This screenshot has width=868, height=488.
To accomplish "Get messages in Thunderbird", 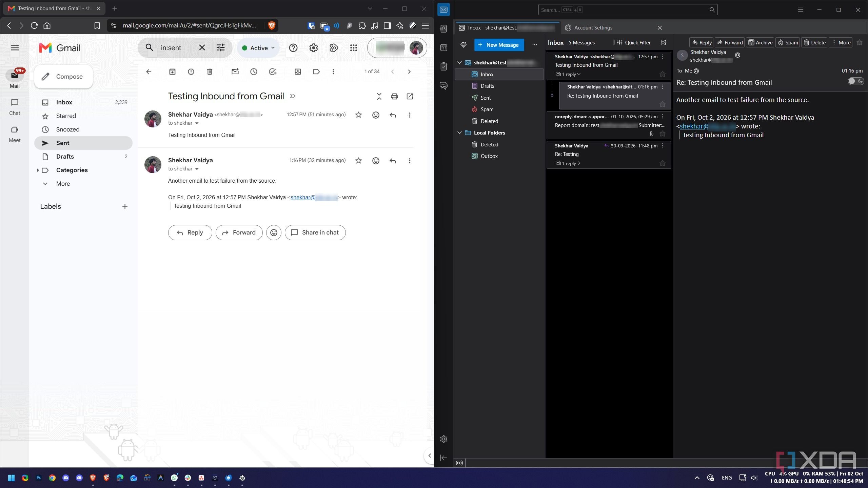I will (463, 45).
